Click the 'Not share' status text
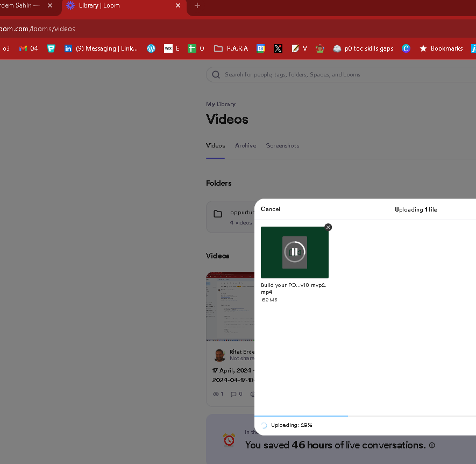Viewport: 476px width, 464px height. (x=242, y=358)
